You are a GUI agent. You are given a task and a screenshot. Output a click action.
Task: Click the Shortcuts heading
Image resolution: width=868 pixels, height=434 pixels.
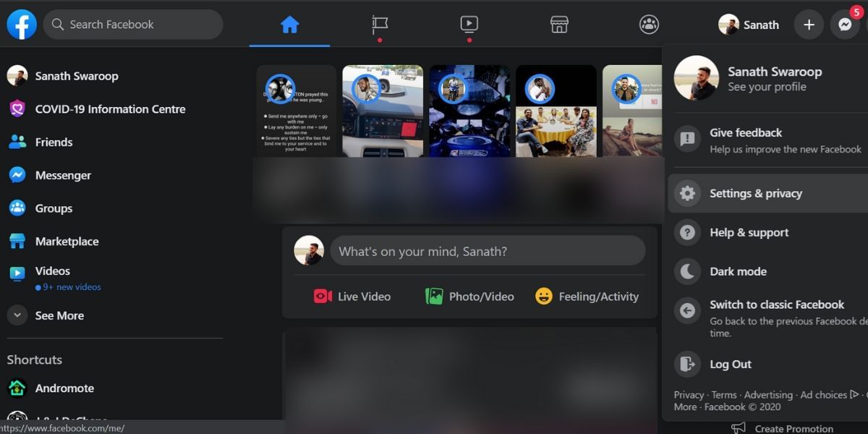tap(35, 359)
